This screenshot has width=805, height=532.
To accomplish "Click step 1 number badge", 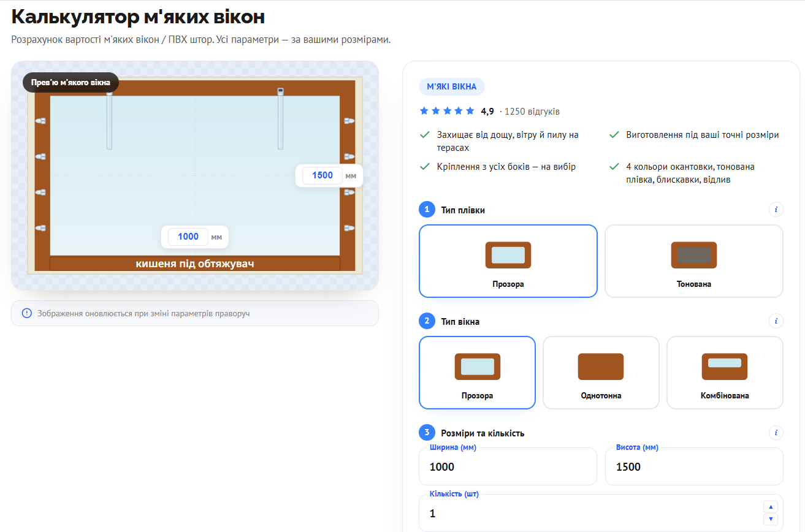I will [427, 210].
